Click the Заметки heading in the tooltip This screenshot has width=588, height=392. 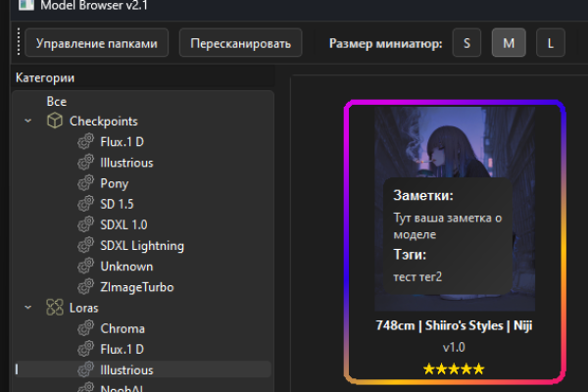click(423, 195)
